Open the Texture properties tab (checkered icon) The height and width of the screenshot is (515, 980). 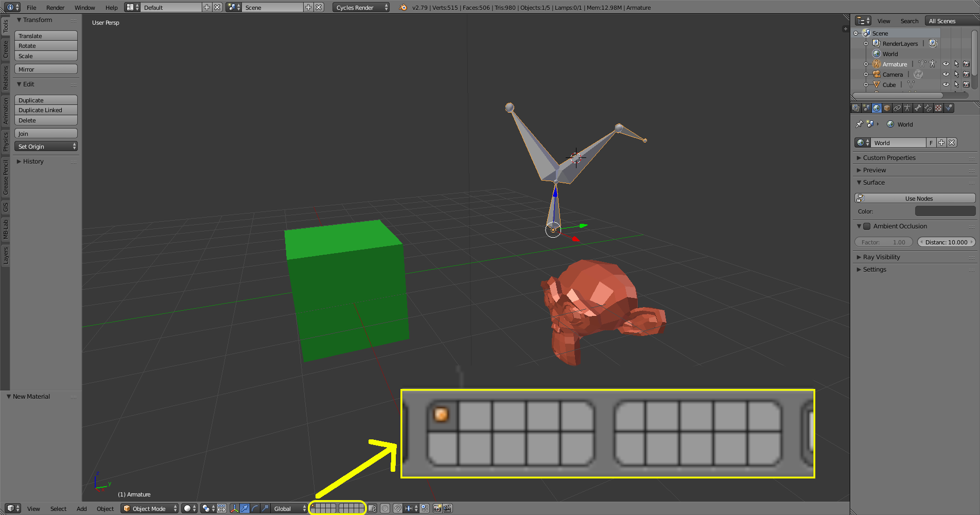pos(938,108)
